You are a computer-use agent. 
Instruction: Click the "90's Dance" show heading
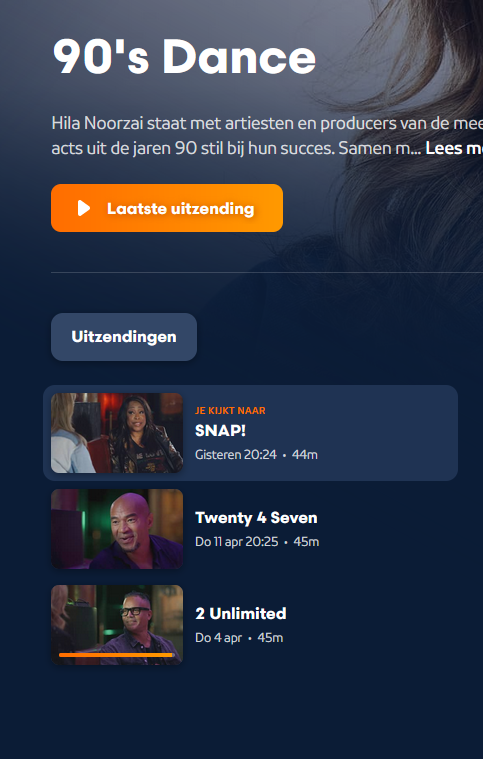pos(184,57)
